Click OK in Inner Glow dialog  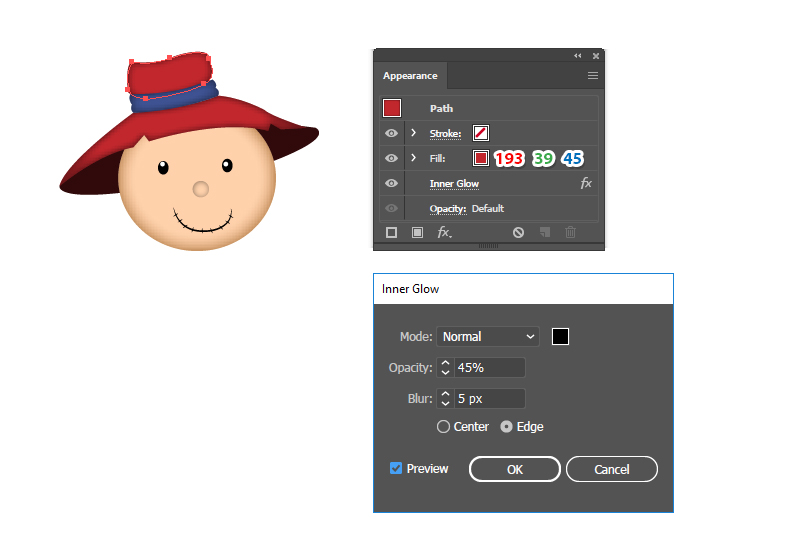tap(514, 469)
